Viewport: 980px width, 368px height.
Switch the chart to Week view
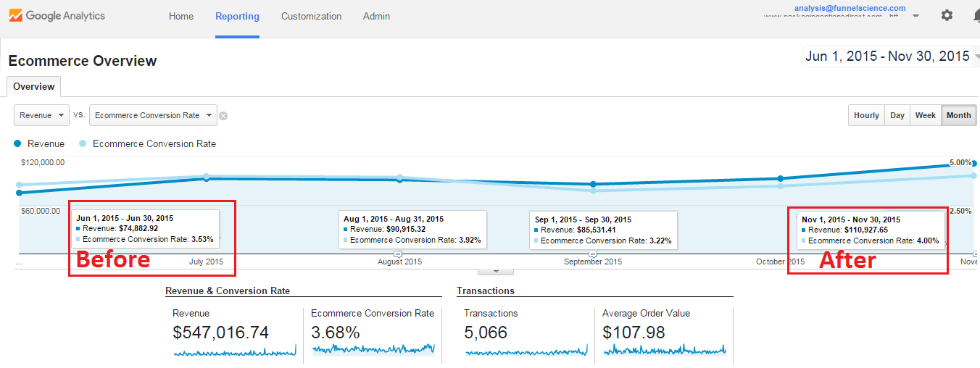(x=925, y=115)
